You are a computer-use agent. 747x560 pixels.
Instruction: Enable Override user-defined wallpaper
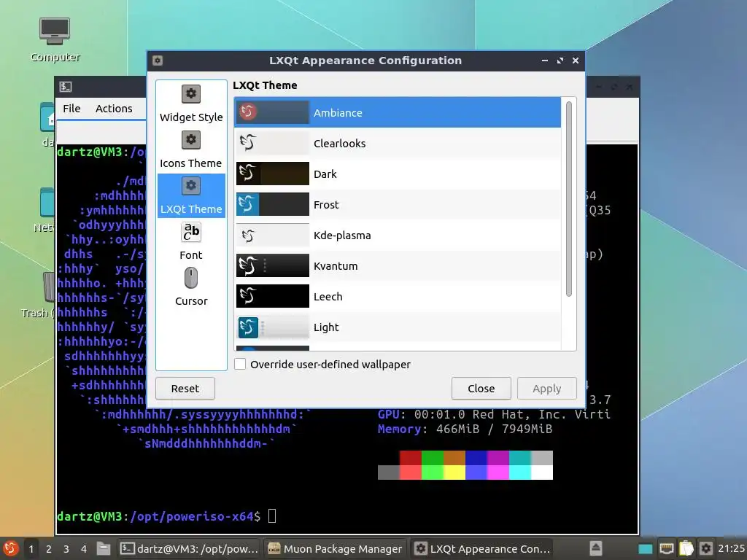tap(240, 365)
